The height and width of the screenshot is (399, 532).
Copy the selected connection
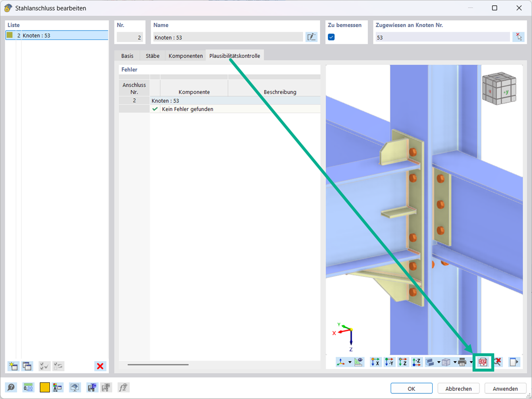(x=28, y=366)
